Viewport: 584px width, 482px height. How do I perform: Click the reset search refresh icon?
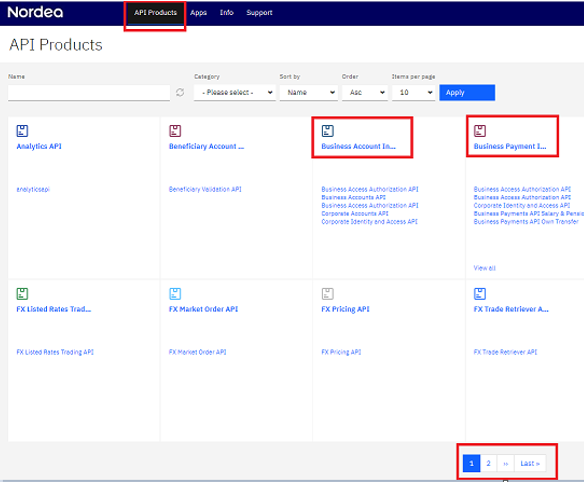click(x=180, y=92)
